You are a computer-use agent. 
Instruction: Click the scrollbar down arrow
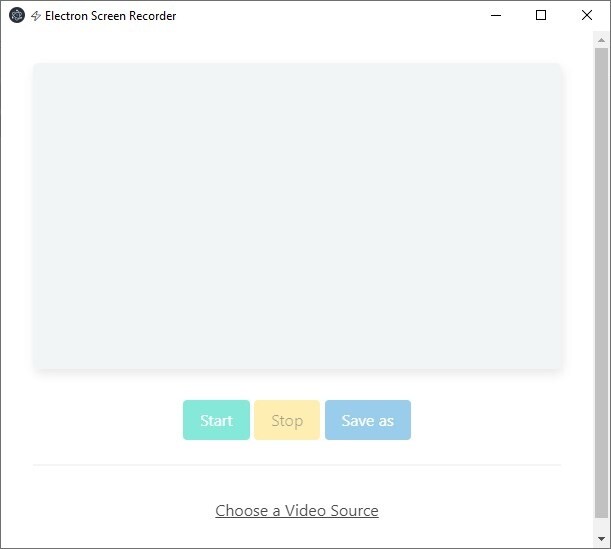[601, 539]
